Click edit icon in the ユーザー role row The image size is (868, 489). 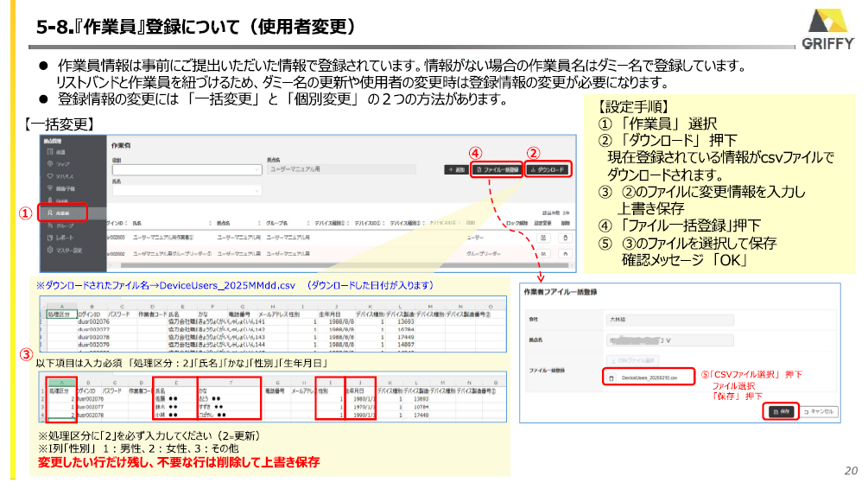coord(543,238)
